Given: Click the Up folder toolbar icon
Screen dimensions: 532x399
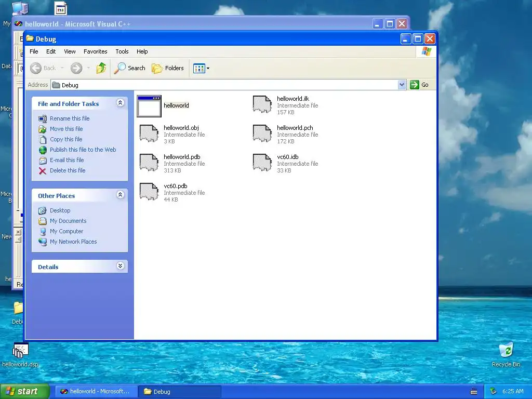Looking at the screenshot, I should click(x=101, y=68).
